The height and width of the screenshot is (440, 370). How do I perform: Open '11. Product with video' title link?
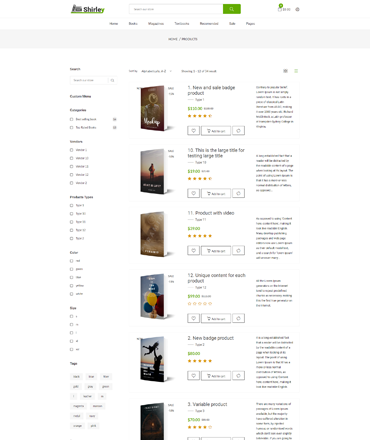[211, 213]
